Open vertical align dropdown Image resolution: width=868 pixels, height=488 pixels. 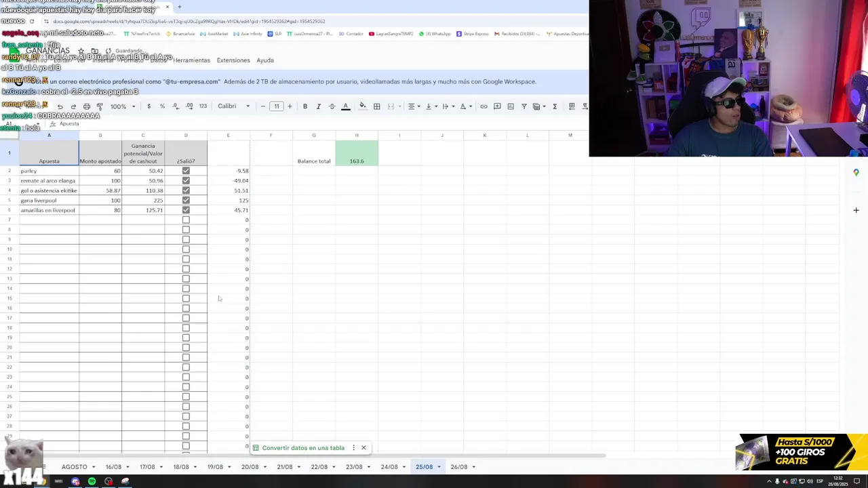[x=431, y=106]
